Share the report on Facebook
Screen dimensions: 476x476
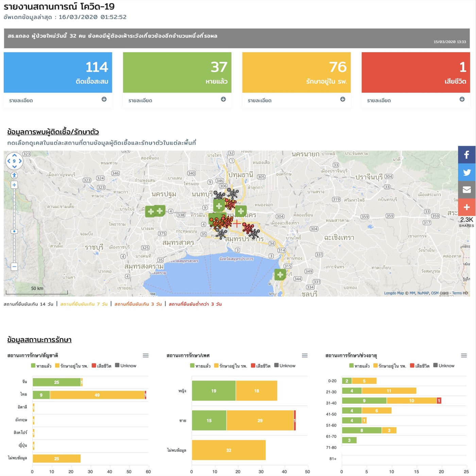click(x=466, y=155)
